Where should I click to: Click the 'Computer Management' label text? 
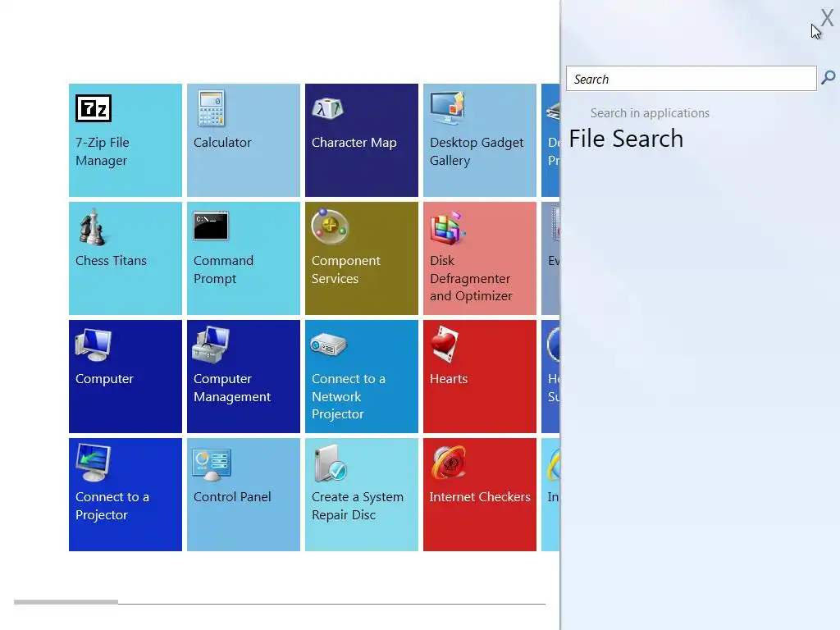232,388
